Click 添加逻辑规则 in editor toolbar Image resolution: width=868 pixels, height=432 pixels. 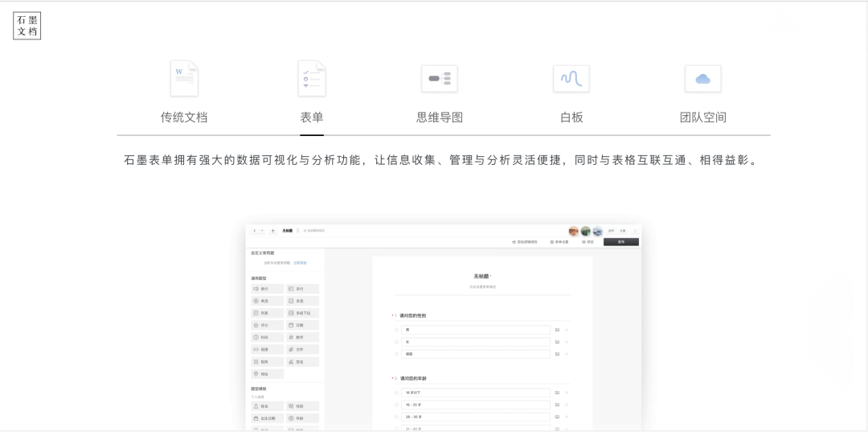pyautogui.click(x=524, y=242)
